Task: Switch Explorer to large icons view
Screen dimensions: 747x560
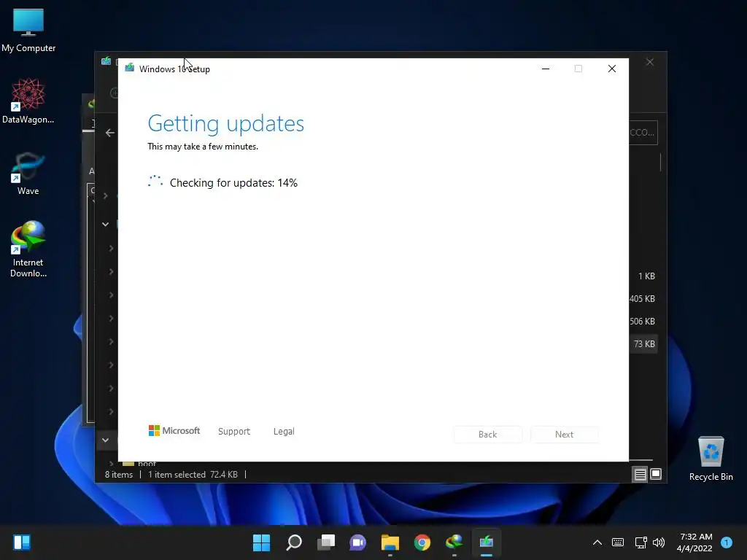Action: [656, 474]
